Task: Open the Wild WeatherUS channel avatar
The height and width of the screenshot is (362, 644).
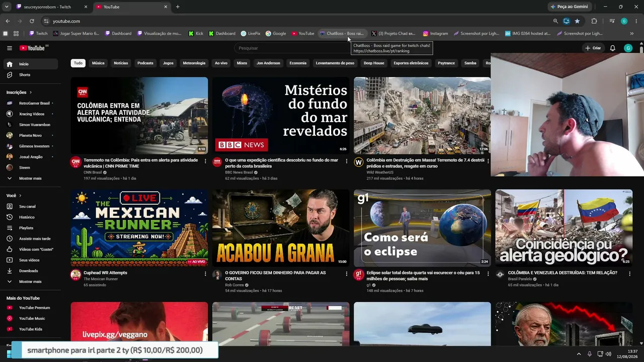Action: coord(359,162)
